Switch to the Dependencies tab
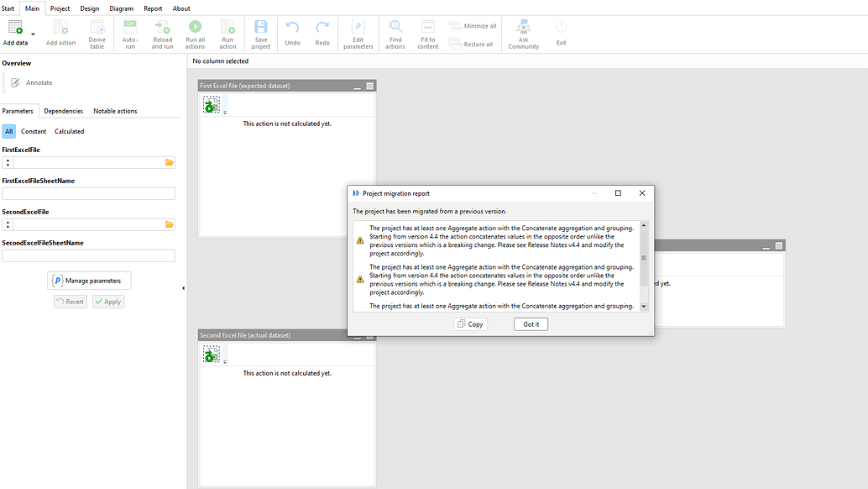Screen dimensions: 868x489 tap(63, 110)
